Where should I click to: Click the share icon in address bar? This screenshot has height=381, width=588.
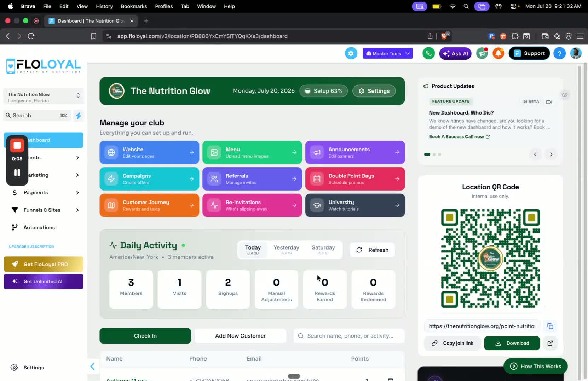(430, 36)
